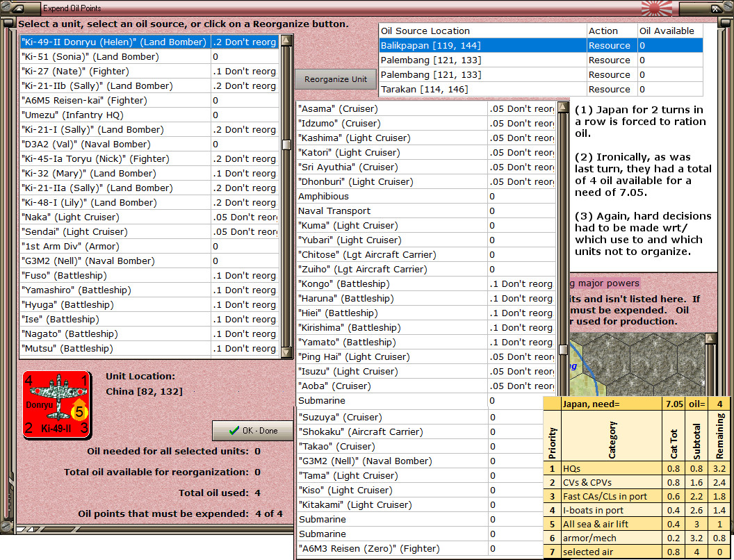Click the green checkmark on OK - Done
This screenshot has height=560, width=734.
click(234, 430)
